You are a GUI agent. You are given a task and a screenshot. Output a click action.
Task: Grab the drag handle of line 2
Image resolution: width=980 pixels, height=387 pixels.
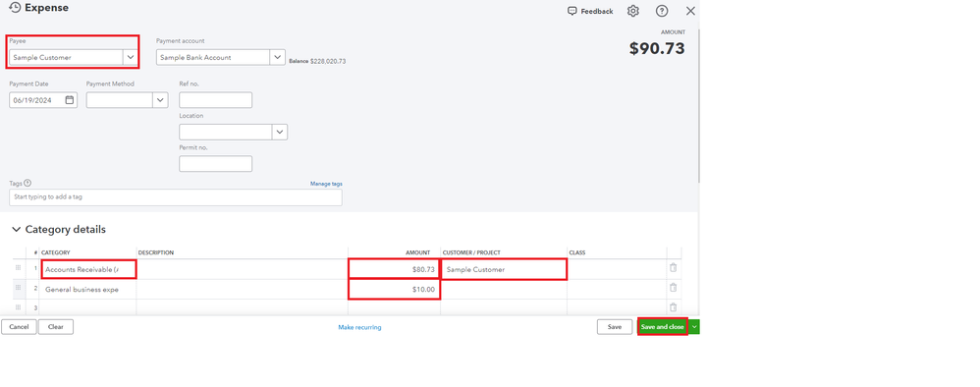(x=18, y=288)
